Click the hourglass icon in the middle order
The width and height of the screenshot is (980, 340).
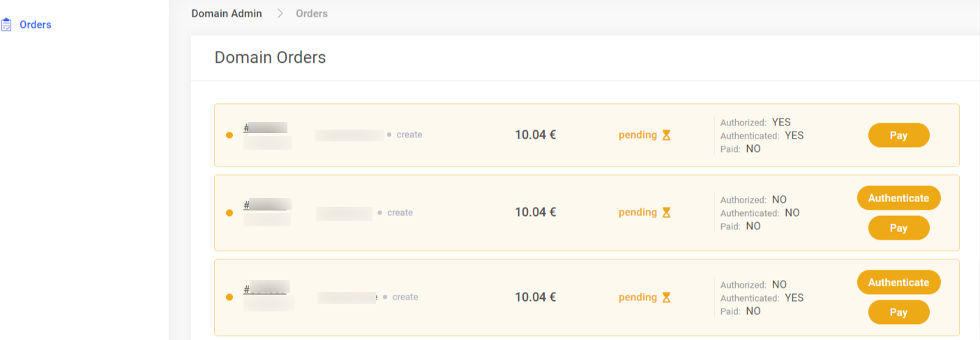tap(666, 212)
